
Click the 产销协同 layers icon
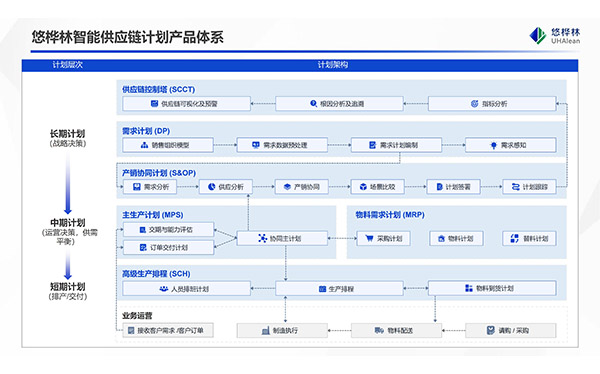tap(287, 187)
